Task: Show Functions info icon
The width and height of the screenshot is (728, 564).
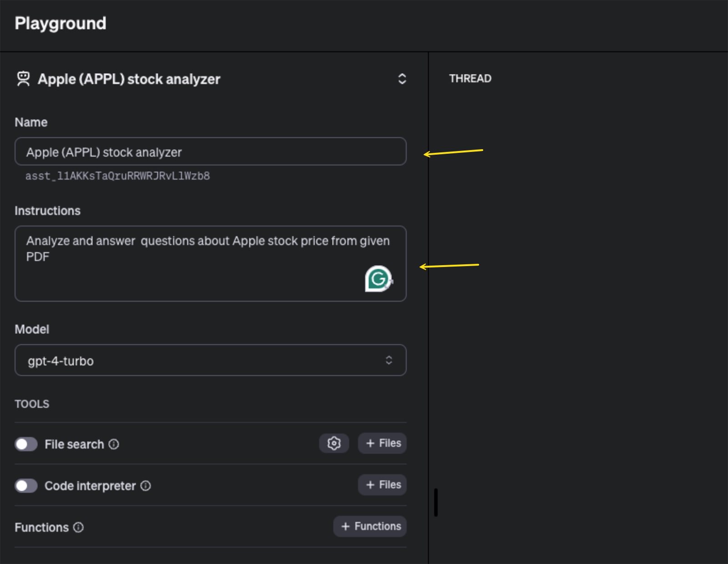Action: pos(78,527)
